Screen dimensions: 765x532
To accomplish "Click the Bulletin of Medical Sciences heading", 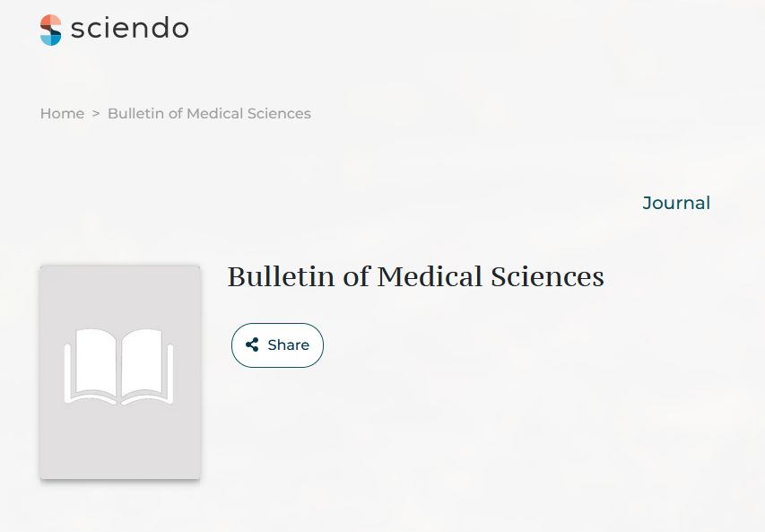I will (415, 276).
